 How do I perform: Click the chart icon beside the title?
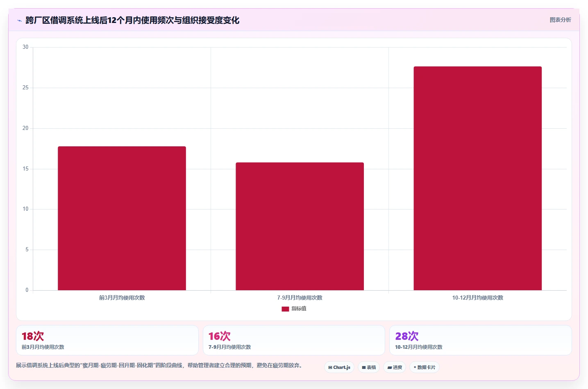tap(19, 20)
